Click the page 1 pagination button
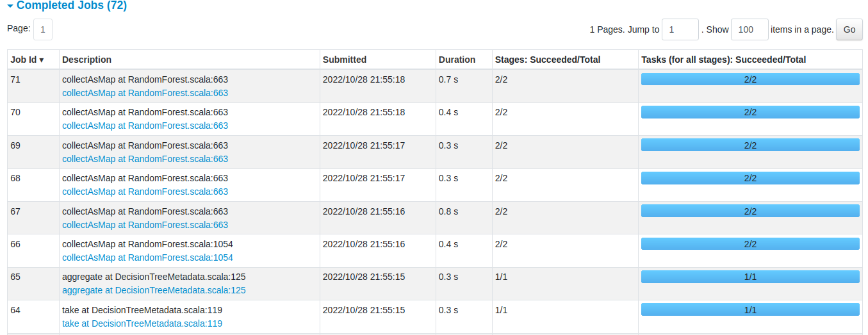868x335 pixels. [x=43, y=29]
